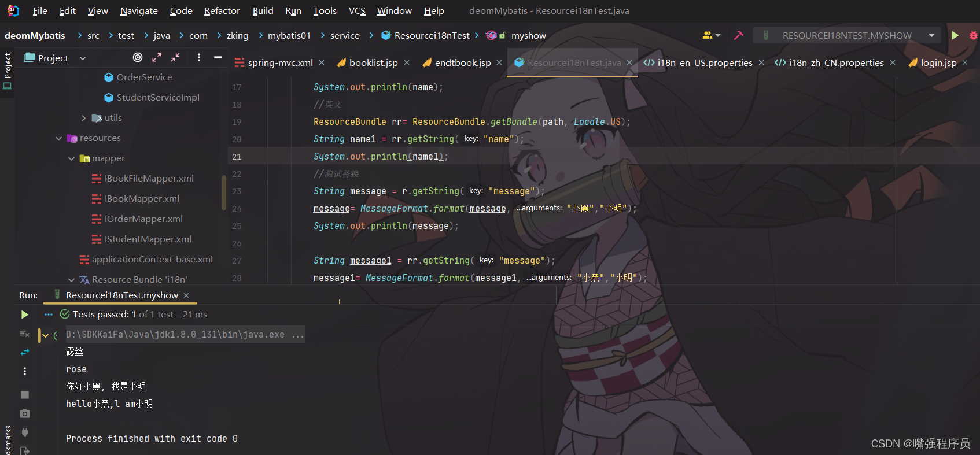The height and width of the screenshot is (455, 980).
Task: Close the i18n_zh_CN.properties tab
Action: click(893, 62)
